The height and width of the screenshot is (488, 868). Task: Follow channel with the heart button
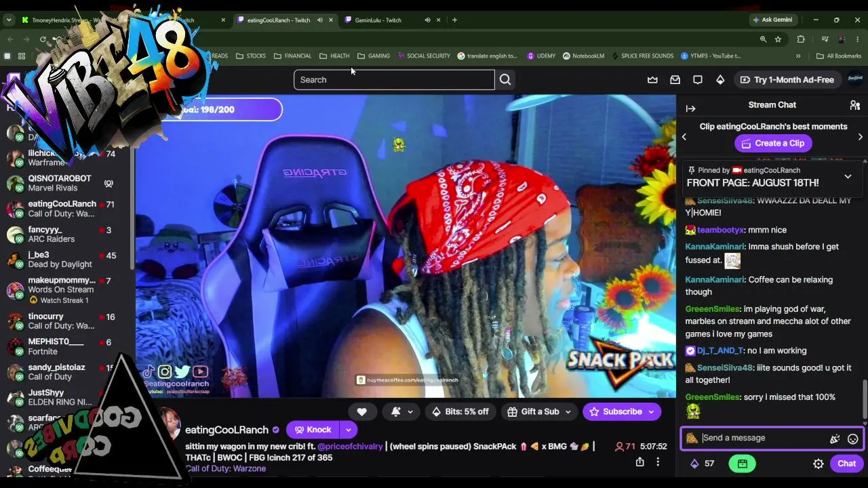pyautogui.click(x=361, y=411)
